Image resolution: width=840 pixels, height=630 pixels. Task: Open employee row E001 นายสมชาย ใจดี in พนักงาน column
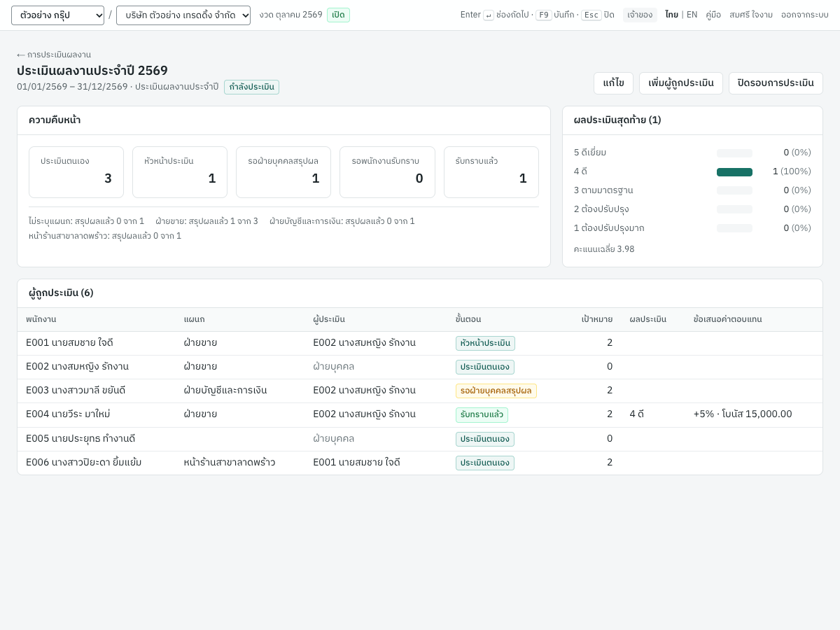[69, 343]
